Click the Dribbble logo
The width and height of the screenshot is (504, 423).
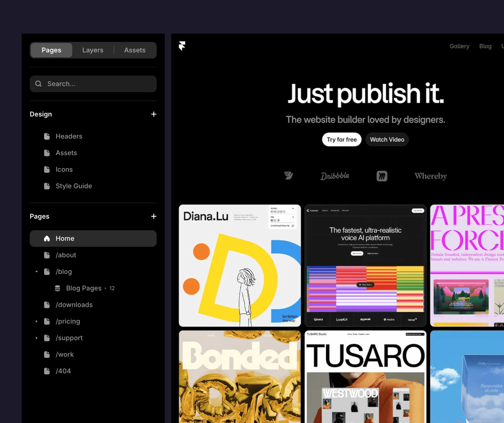pyautogui.click(x=335, y=176)
